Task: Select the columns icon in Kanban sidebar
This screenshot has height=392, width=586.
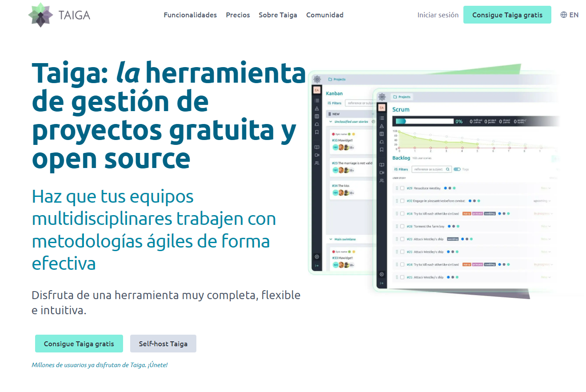Action: [317, 116]
